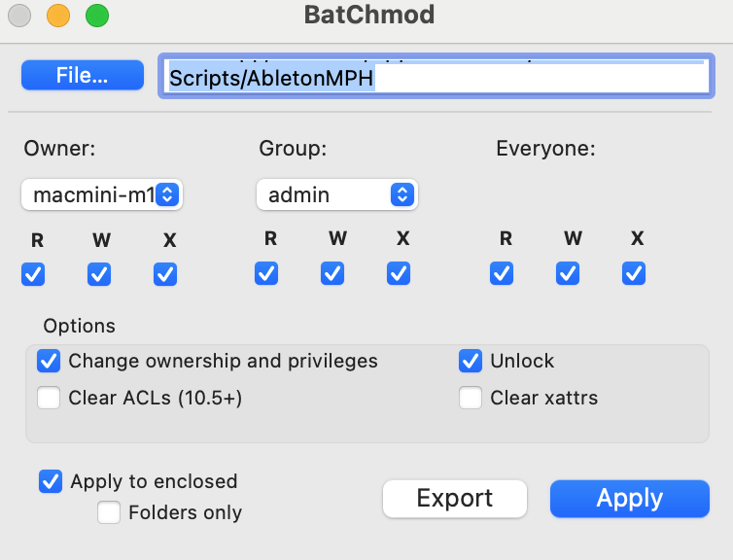Toggle Group write permission checkbox
Viewport: 733px width, 560px height.
(332, 273)
